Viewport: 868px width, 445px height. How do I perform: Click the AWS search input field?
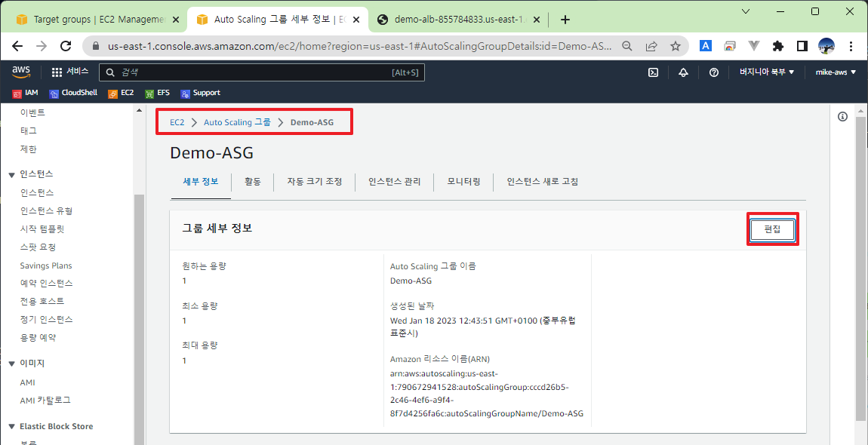(262, 72)
